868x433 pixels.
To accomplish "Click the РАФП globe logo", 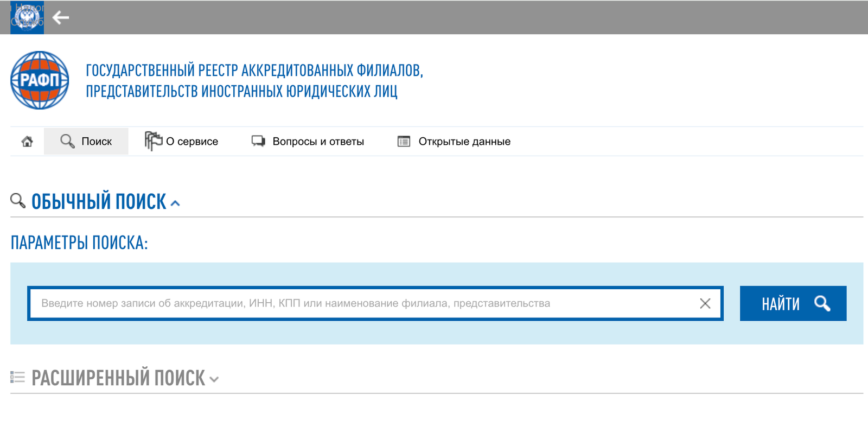I will point(40,80).
